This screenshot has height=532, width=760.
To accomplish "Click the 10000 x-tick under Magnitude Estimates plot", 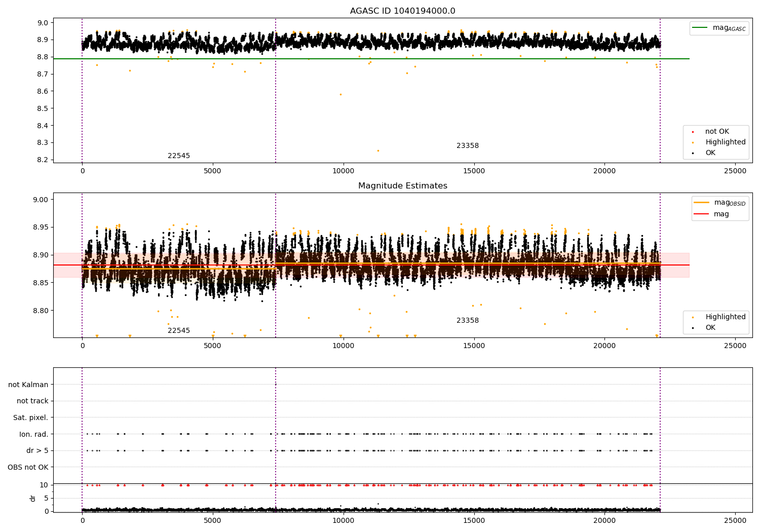I will [344, 346].
